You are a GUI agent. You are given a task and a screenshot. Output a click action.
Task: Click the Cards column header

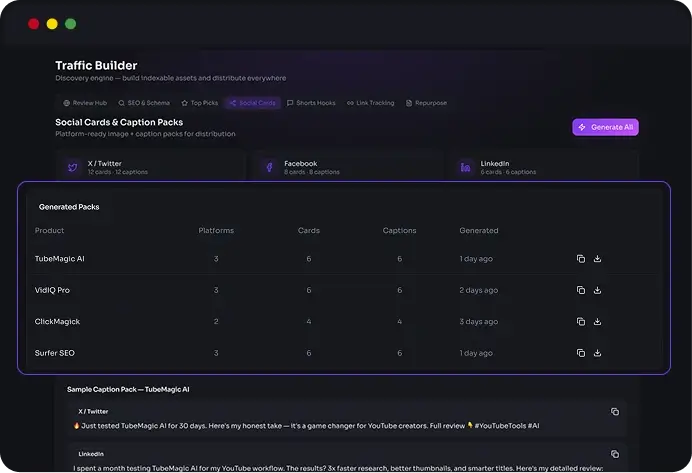308,230
